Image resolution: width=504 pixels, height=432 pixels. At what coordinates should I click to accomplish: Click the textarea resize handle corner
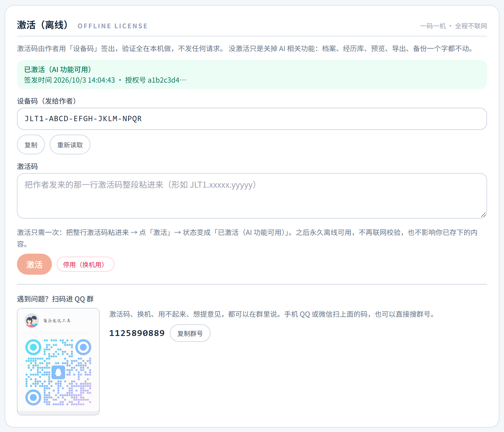click(x=483, y=215)
